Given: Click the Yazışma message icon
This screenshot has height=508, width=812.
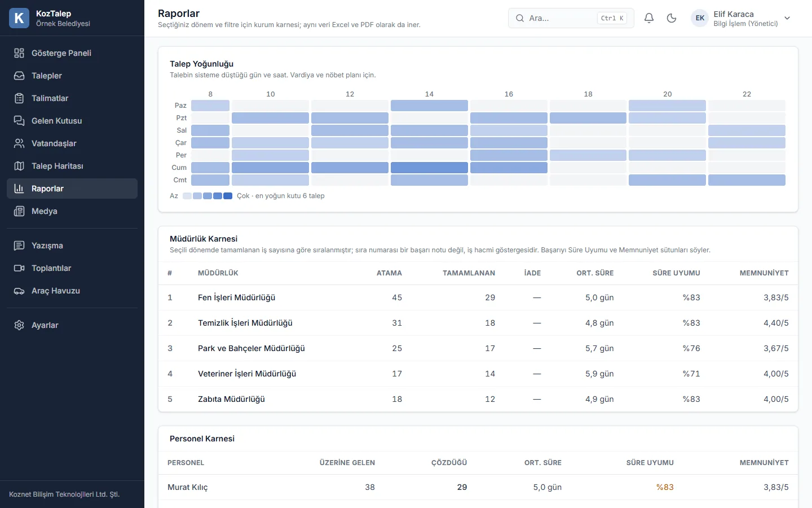Looking at the screenshot, I should pos(19,246).
